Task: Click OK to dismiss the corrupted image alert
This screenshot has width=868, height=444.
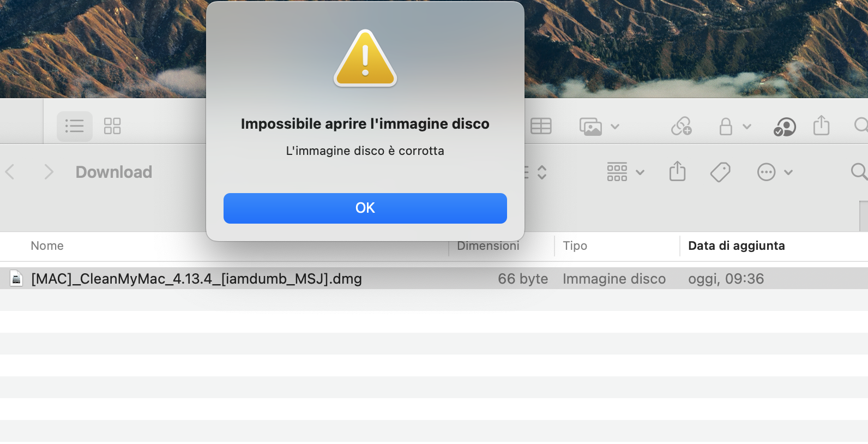Action: pos(365,208)
